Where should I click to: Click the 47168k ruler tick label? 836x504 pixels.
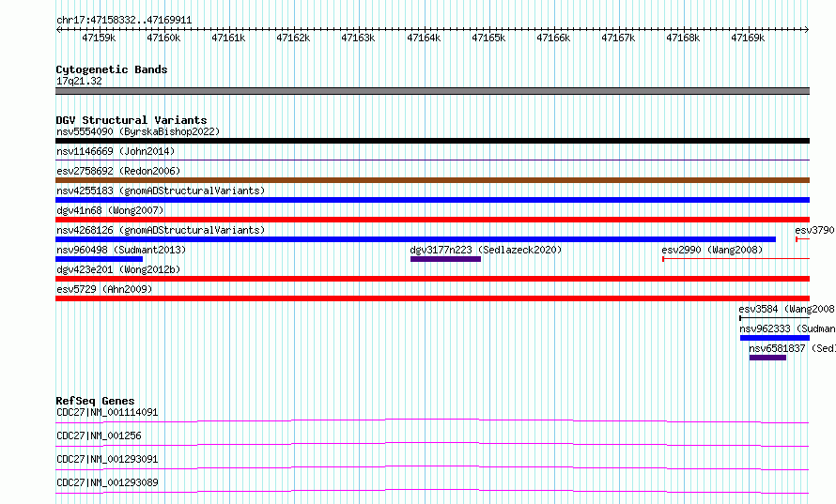pyautogui.click(x=683, y=38)
